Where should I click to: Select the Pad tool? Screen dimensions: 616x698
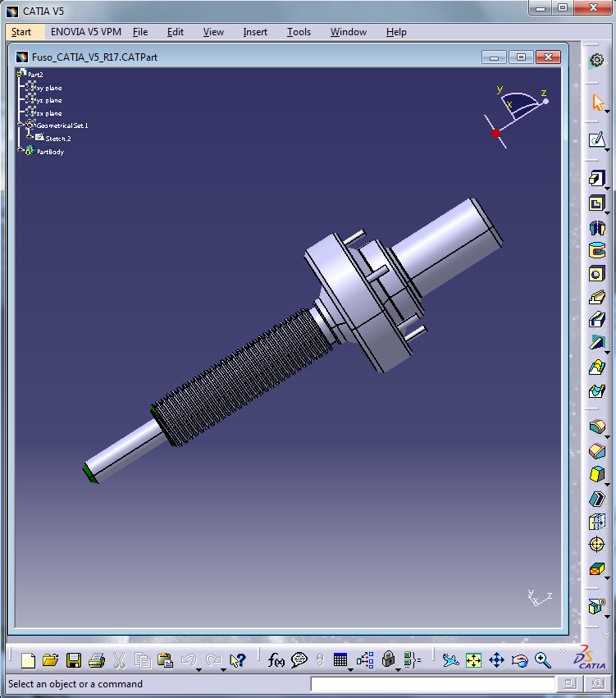pos(596,178)
